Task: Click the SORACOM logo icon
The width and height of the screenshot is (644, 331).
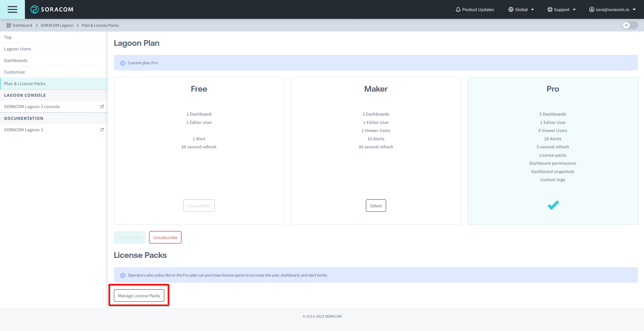Action: pyautogui.click(x=34, y=9)
